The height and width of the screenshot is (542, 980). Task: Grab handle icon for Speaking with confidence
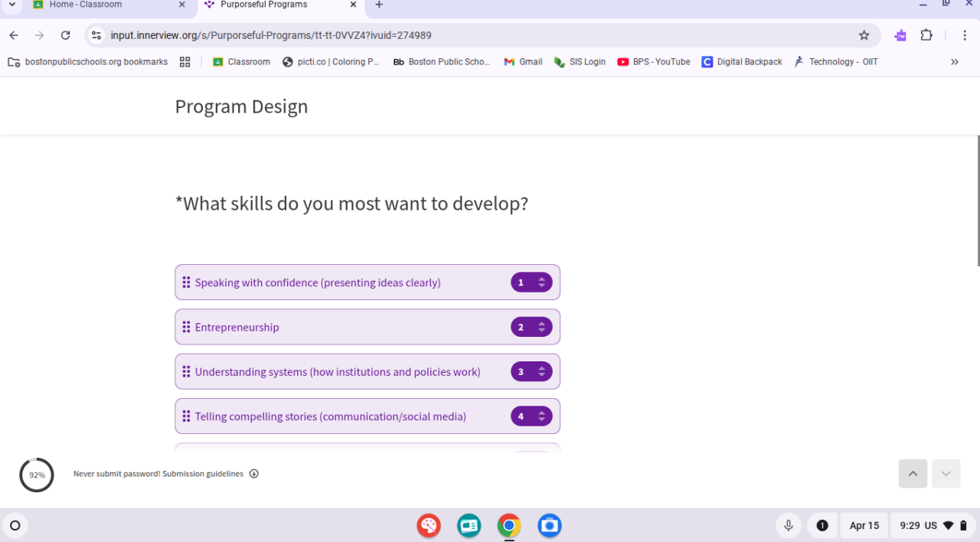[186, 282]
